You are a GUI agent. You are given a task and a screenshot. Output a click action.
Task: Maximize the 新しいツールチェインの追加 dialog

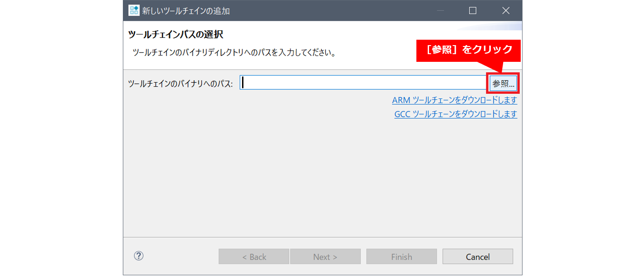[x=473, y=10]
